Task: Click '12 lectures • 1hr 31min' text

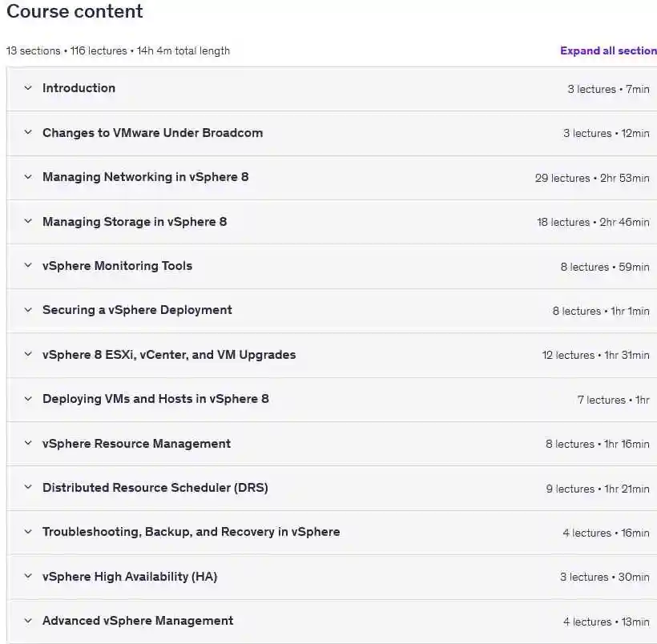Action: (596, 356)
